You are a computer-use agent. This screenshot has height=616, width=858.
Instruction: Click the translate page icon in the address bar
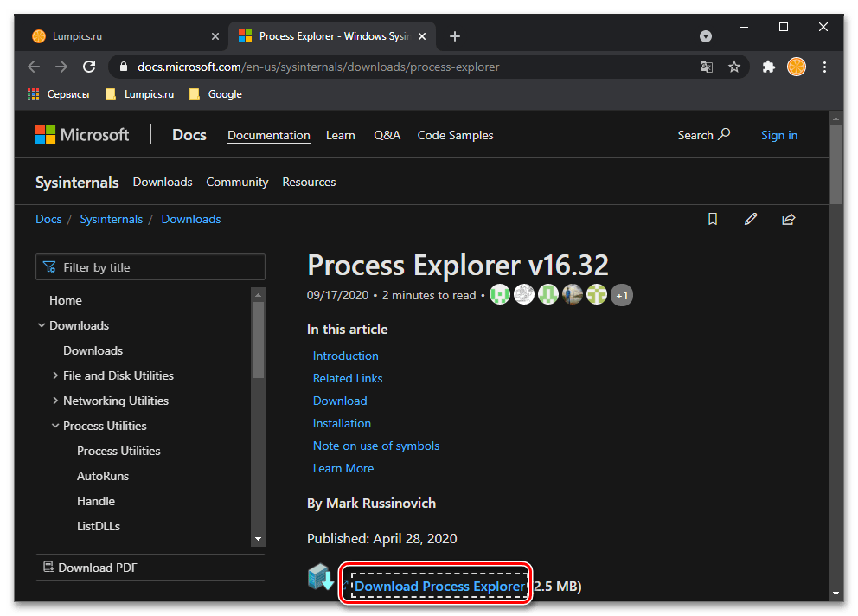pos(707,67)
